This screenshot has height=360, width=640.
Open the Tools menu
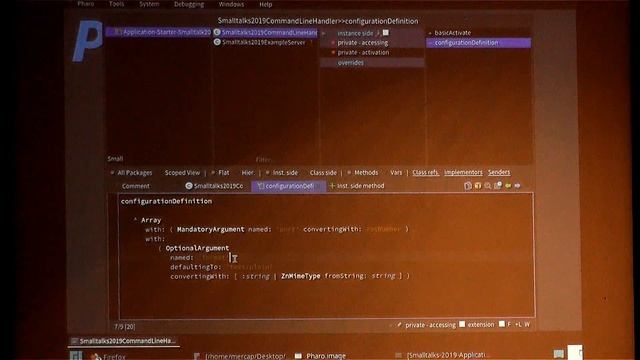[x=116, y=4]
